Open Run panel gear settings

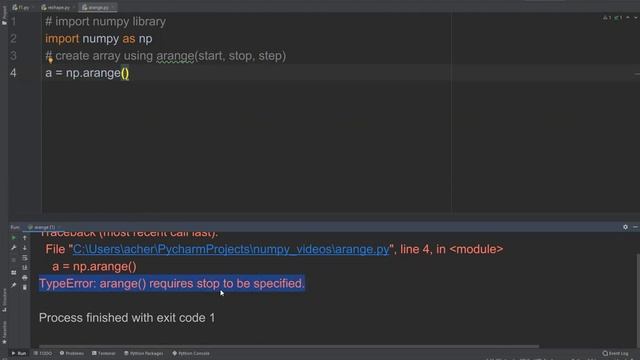coord(625,227)
